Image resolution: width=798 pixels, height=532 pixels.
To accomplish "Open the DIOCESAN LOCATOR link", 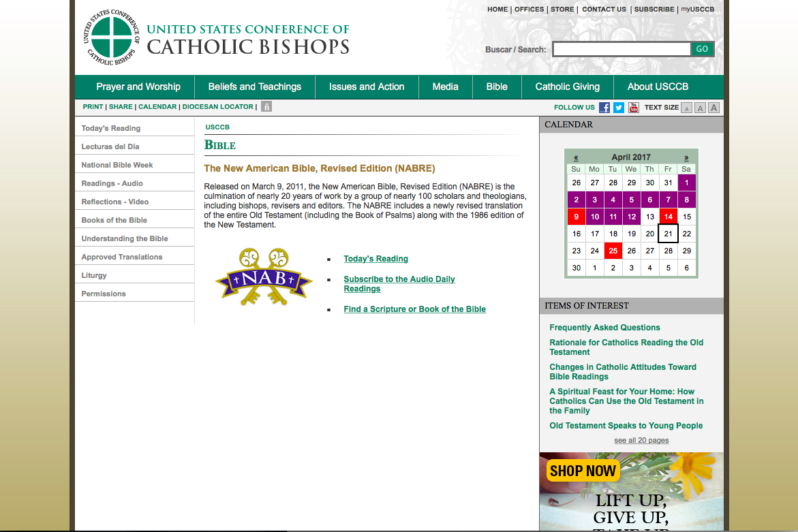I will pos(218,107).
